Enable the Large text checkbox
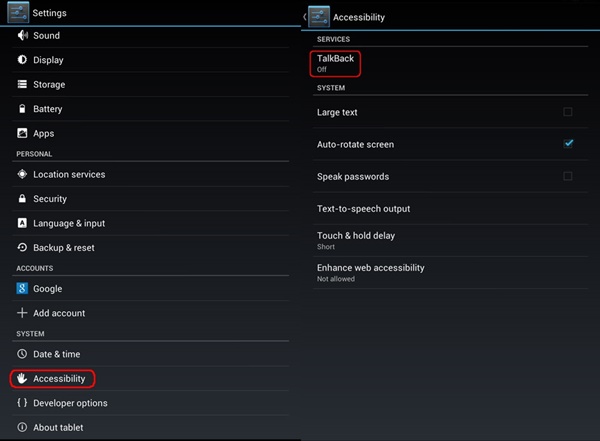The height and width of the screenshot is (441, 600). tap(568, 112)
